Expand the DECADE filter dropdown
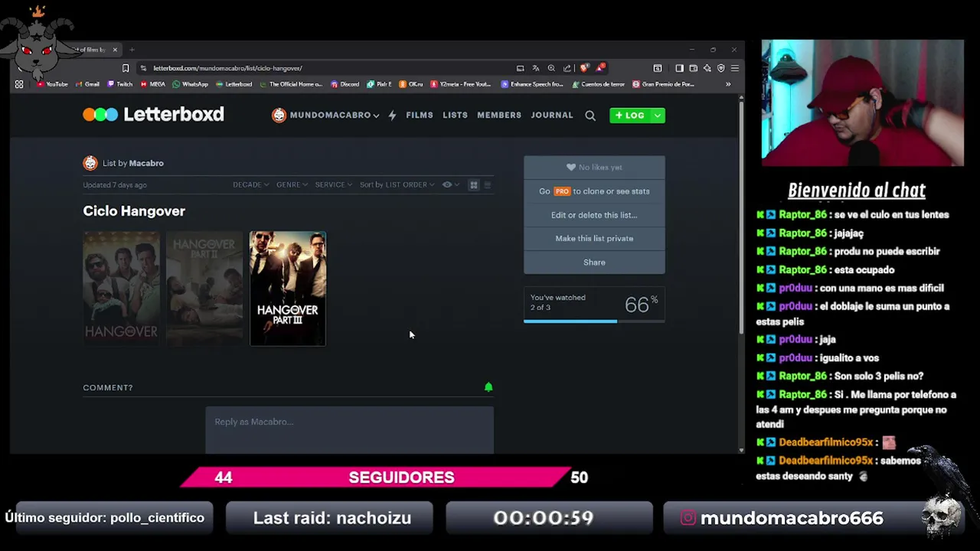 [x=251, y=184]
